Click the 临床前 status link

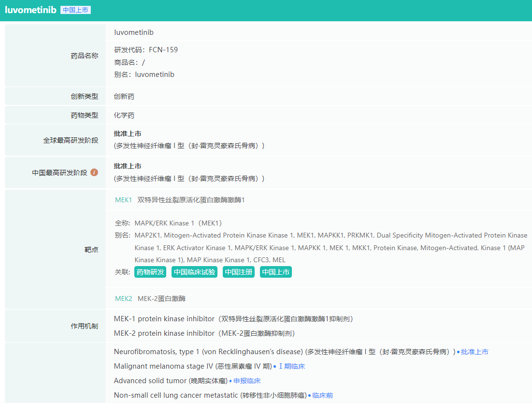point(322,395)
